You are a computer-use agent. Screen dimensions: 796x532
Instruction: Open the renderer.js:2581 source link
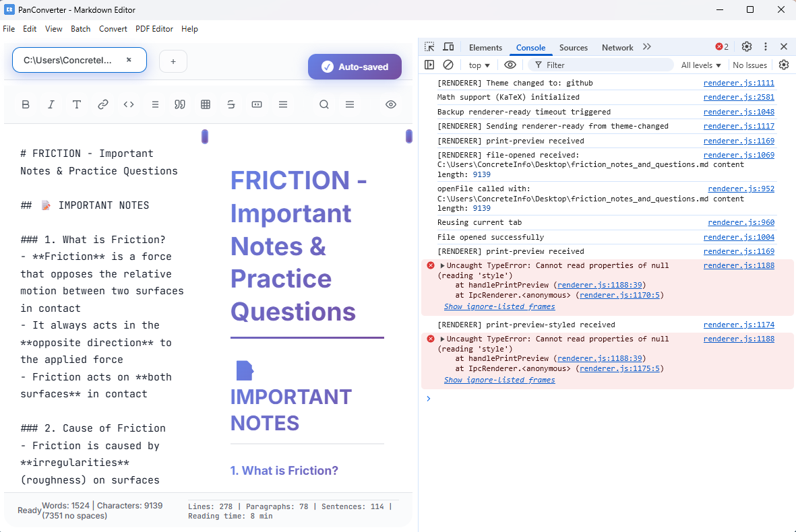pos(739,98)
